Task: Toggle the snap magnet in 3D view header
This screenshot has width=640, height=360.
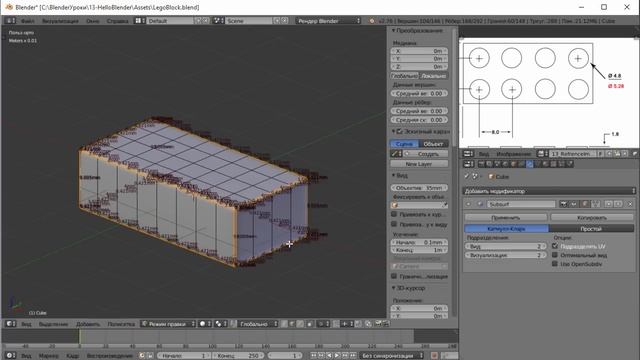Action: [336, 324]
